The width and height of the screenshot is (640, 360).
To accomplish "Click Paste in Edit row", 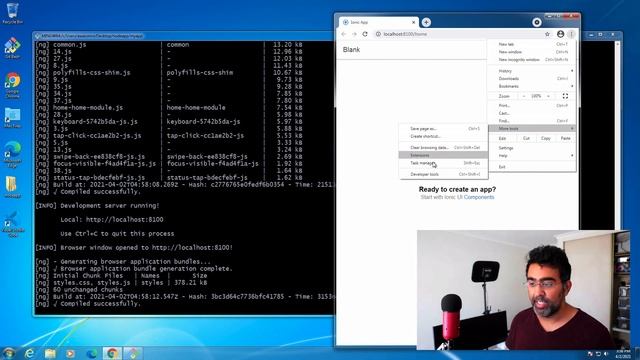I will click(x=565, y=138).
